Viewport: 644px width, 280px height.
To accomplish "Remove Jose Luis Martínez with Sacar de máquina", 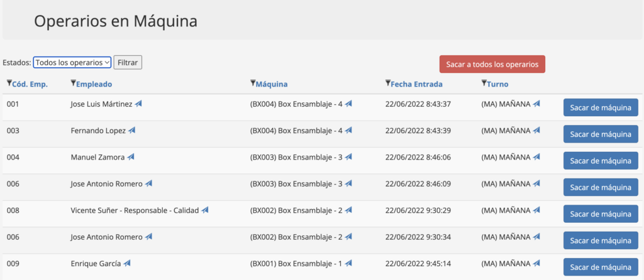I will tap(600, 107).
